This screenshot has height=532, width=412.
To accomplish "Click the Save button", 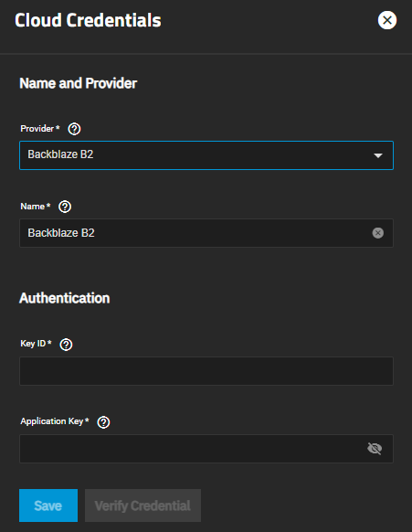I will click(48, 505).
